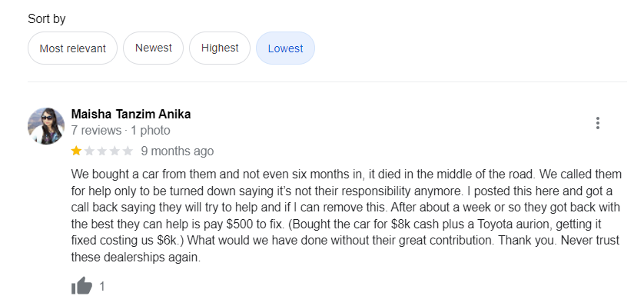Click the fourth grey rating star
The height and width of the screenshot is (306, 644).
tap(115, 151)
